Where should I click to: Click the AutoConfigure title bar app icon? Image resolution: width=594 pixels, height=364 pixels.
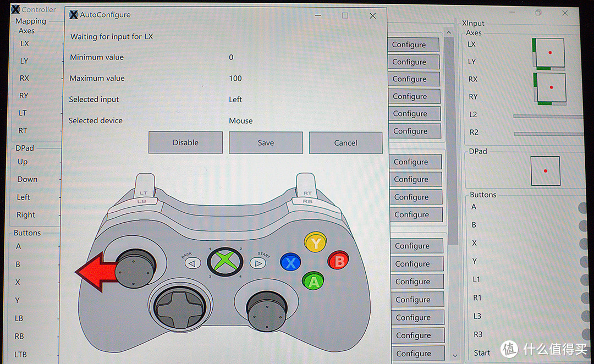click(74, 15)
